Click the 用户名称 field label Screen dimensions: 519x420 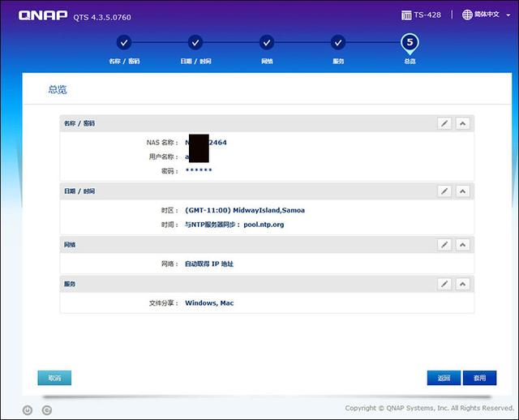[164, 156]
